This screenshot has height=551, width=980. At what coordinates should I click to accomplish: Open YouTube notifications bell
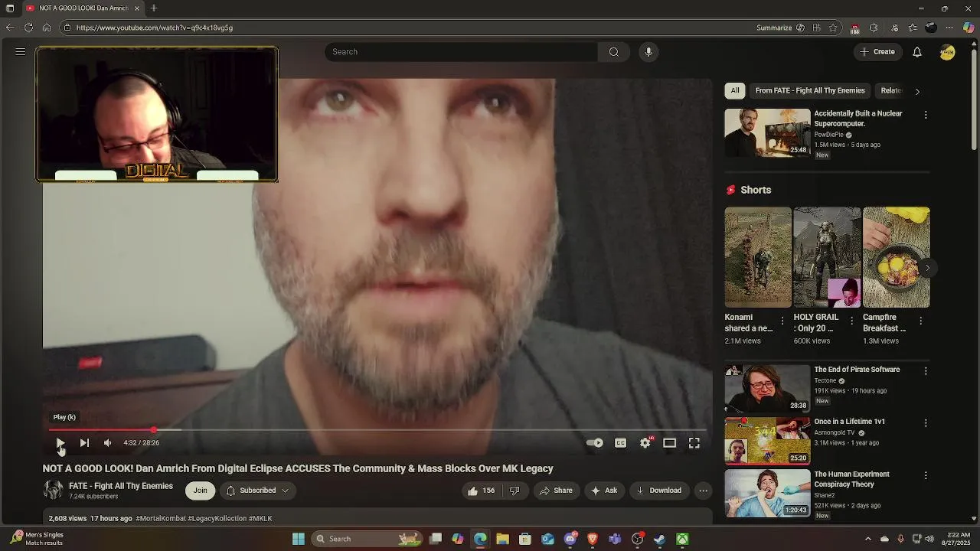917,52
